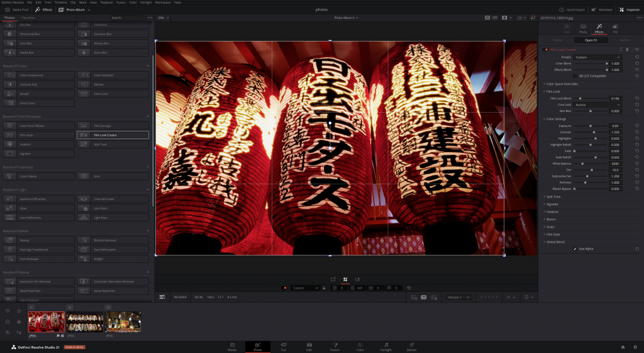Open the Workspace menu
This screenshot has width=644, height=353.
[163, 3]
